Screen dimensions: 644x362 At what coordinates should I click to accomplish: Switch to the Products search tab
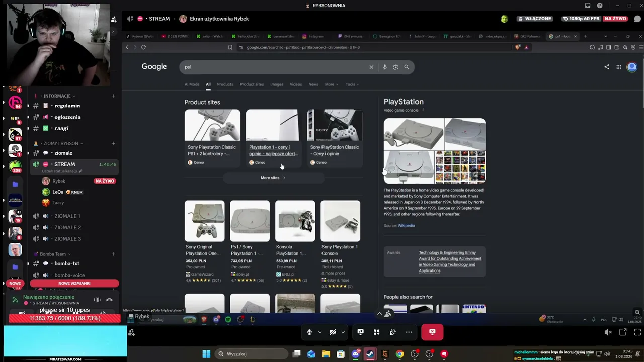pyautogui.click(x=225, y=84)
